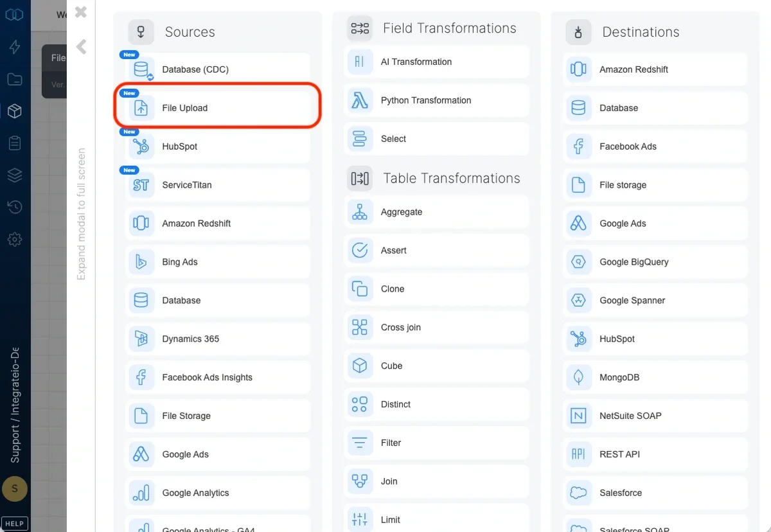Screen dimensions: 771x532
Task: Pick the Google Ads source icon
Action: click(x=141, y=454)
